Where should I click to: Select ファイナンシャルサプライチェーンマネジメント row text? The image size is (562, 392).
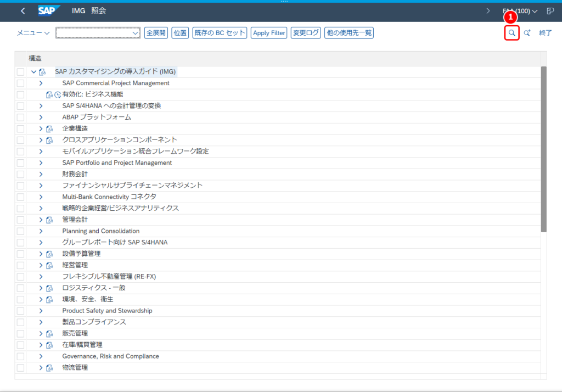pos(132,186)
